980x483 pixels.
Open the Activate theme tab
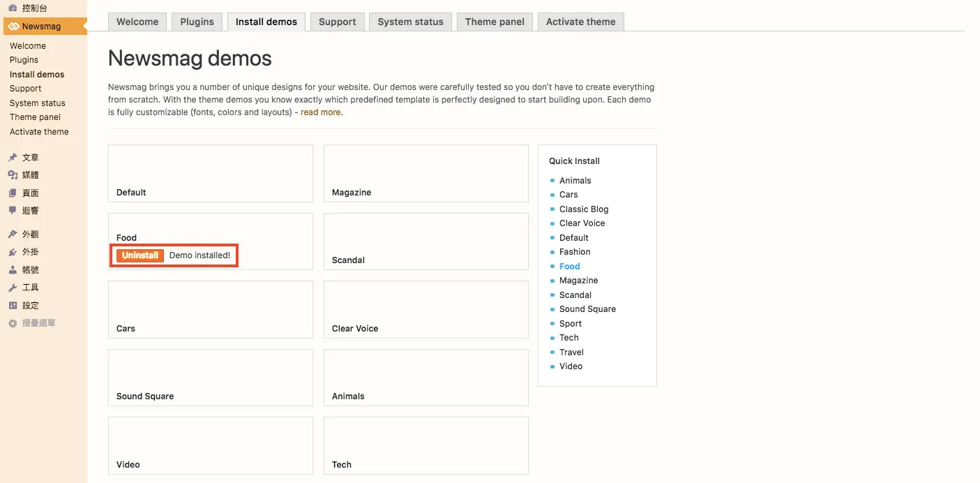[x=581, y=22]
